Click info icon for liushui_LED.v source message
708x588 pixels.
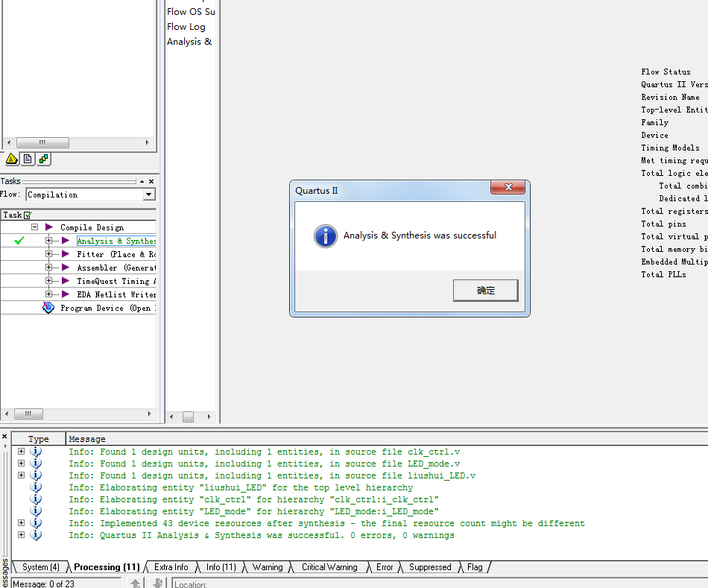point(36,475)
